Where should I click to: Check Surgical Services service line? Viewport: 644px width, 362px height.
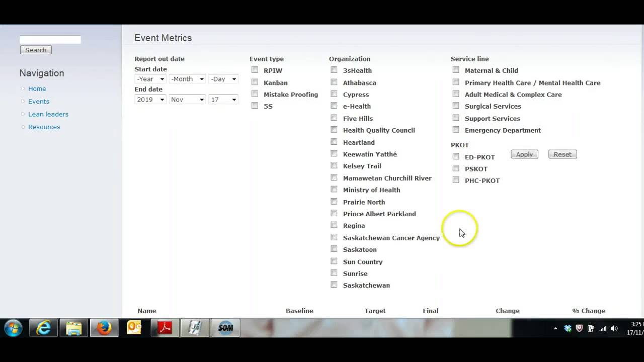[456, 106]
